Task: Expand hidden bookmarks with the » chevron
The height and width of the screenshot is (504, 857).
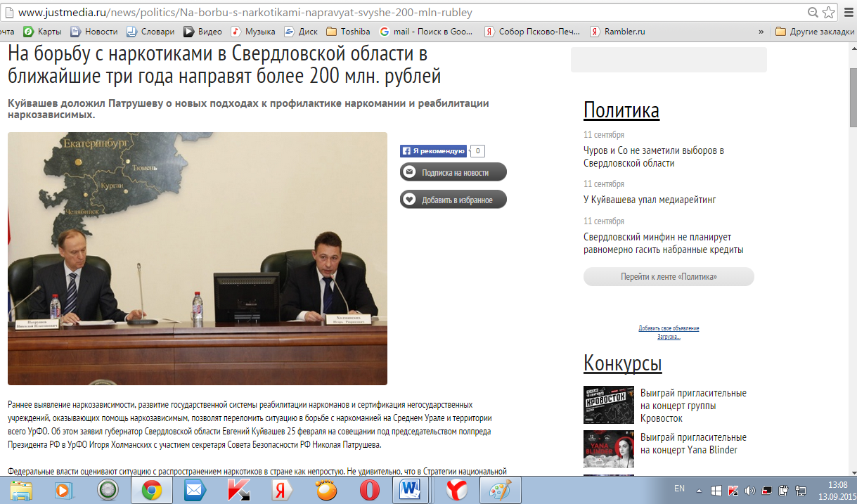Action: pyautogui.click(x=761, y=32)
